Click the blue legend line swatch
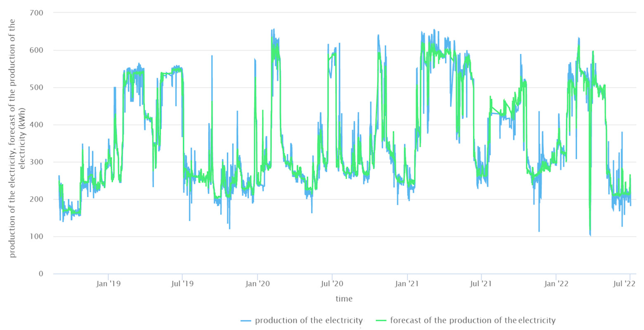This screenshot has width=644, height=330. pyautogui.click(x=246, y=321)
